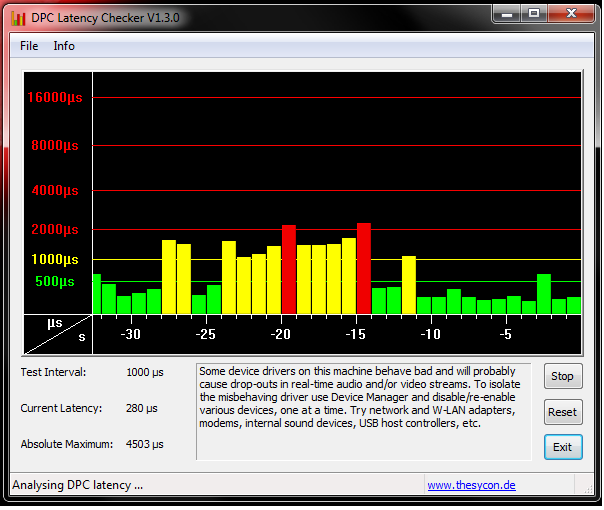Click the Current Latency value 280 µs
604x510 pixels.
point(142,408)
